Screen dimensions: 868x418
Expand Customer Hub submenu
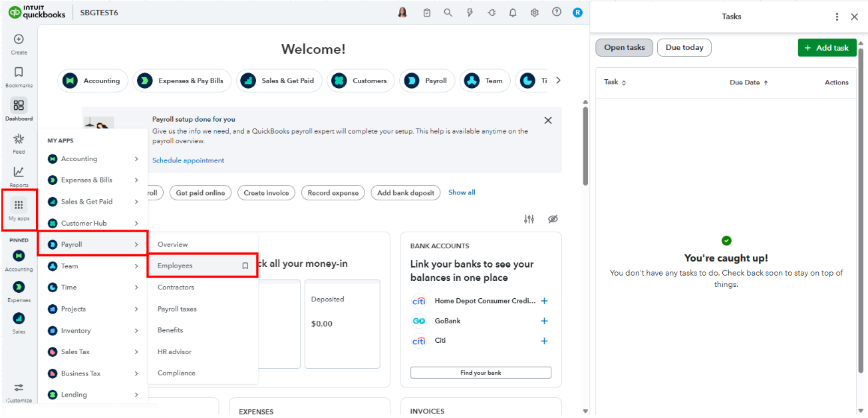[136, 223]
